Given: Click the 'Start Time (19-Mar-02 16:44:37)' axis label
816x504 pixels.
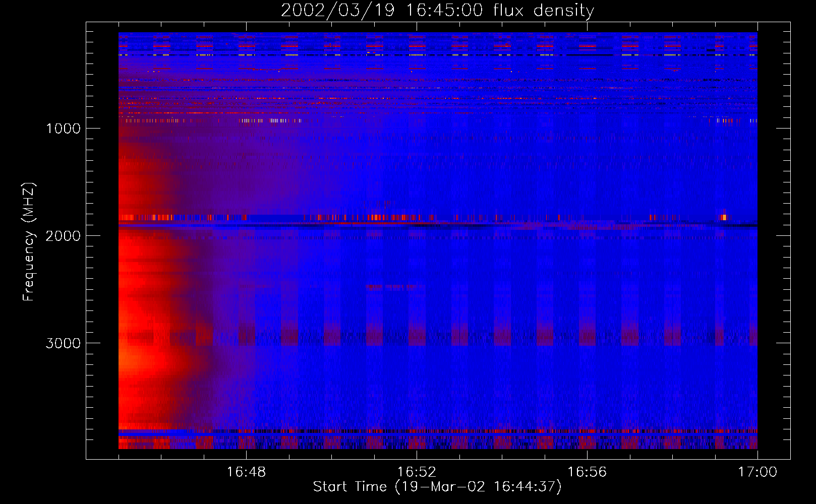Looking at the screenshot, I should point(437,487).
